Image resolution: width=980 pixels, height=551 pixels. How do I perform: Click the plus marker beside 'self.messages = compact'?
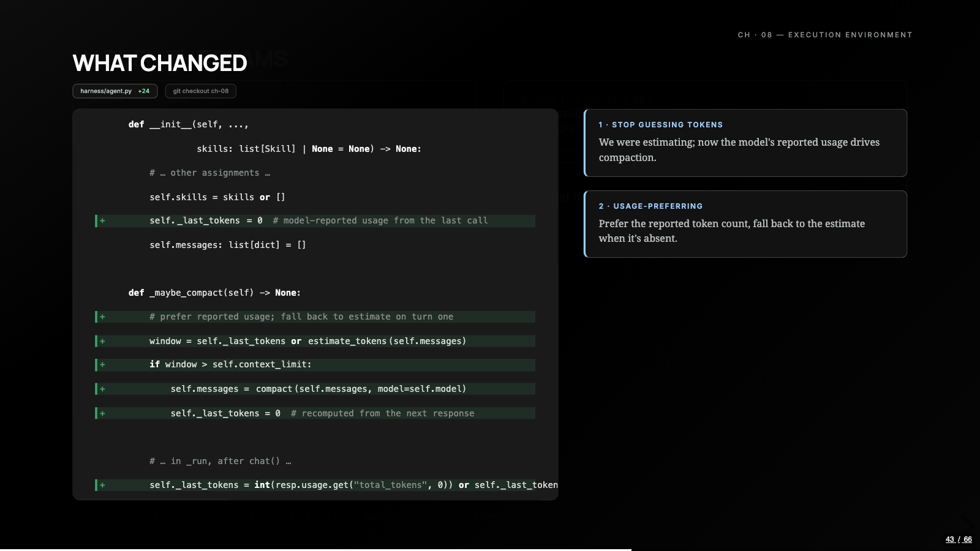click(102, 389)
